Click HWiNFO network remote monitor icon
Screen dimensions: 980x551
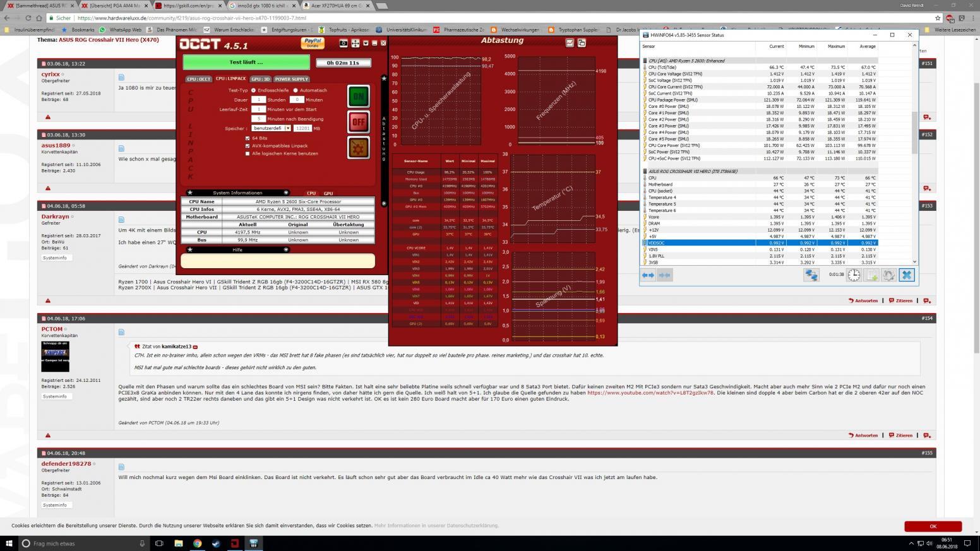811,275
